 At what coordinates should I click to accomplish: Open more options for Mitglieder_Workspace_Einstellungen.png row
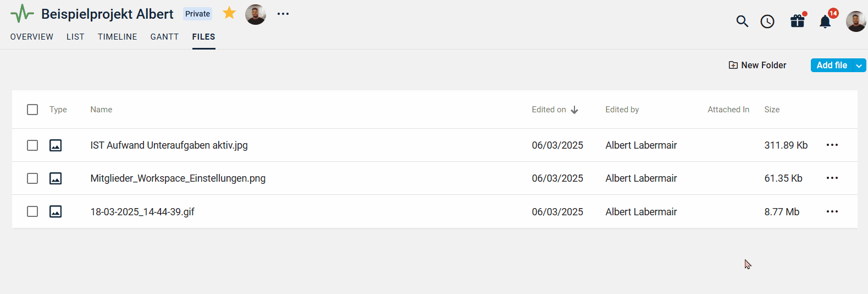pyautogui.click(x=832, y=178)
